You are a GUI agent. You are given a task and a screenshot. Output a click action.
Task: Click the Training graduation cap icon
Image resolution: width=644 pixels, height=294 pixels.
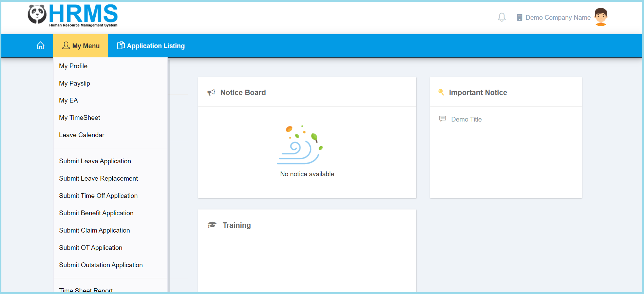212,225
